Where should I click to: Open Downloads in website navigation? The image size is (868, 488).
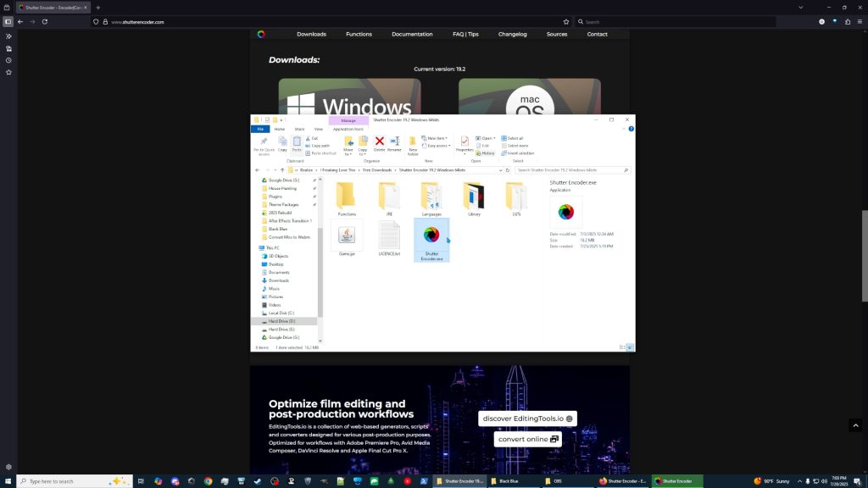(x=311, y=34)
